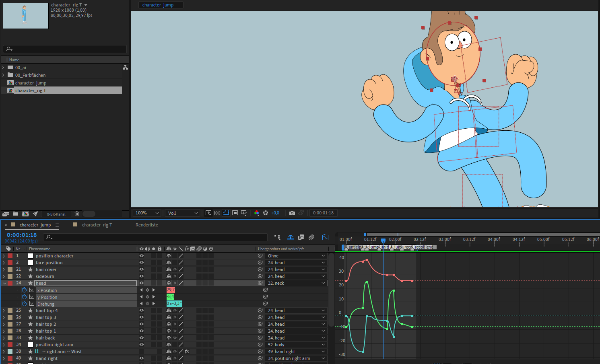Enable the motion blur switch in timeline header

click(x=311, y=237)
